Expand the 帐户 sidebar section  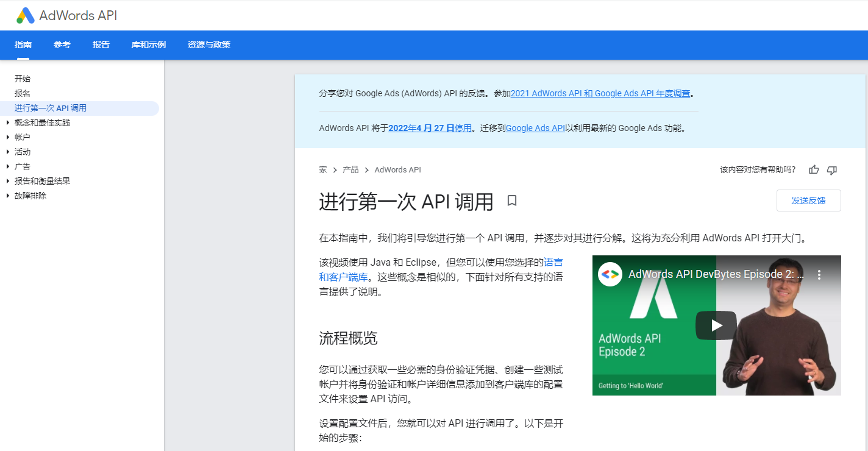click(x=8, y=137)
